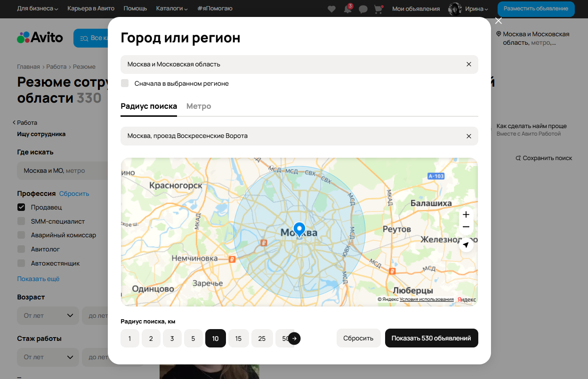Click the favorites heart icon in header

[331, 9]
